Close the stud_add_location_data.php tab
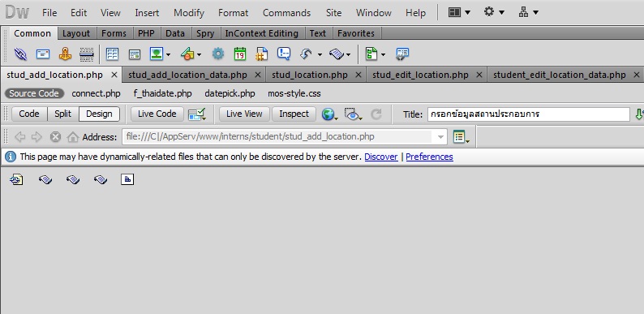This screenshot has width=644, height=314. tap(257, 75)
